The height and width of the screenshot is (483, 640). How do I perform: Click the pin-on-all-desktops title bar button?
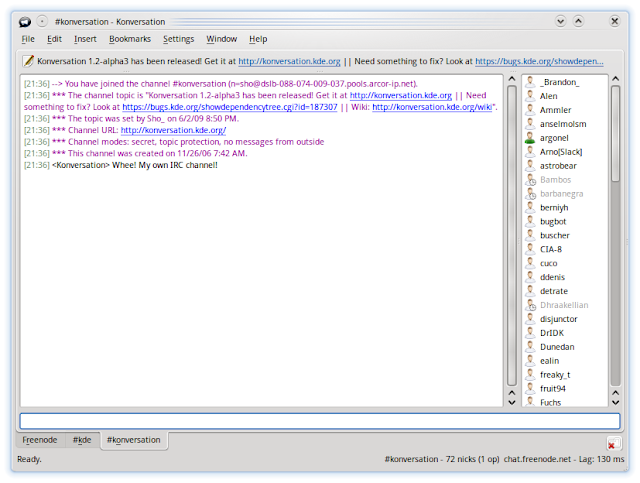(42, 21)
